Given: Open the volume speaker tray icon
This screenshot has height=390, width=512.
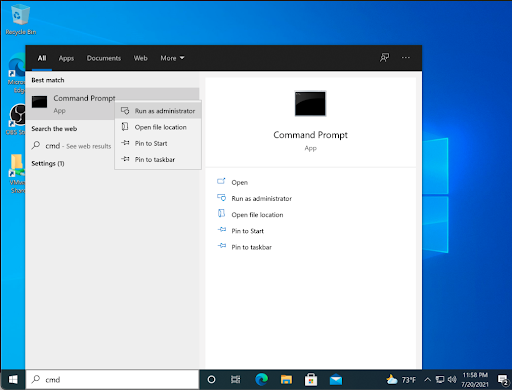Looking at the screenshot, I should [452, 379].
